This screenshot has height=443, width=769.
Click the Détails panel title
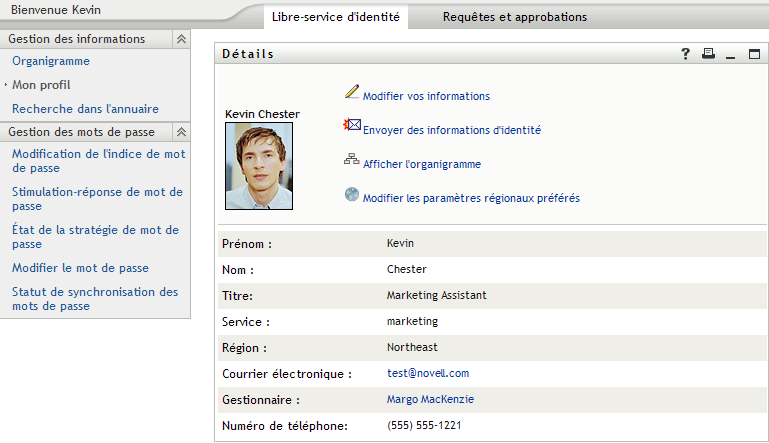click(248, 54)
